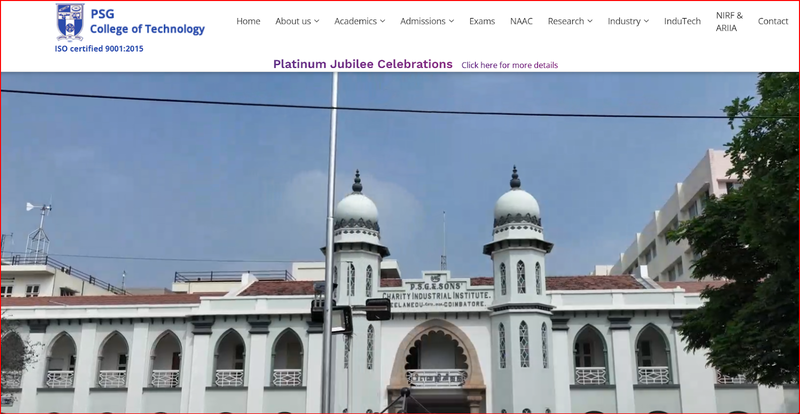Click the ISO certified 9001:2015 text
800x414 pixels.
point(99,49)
